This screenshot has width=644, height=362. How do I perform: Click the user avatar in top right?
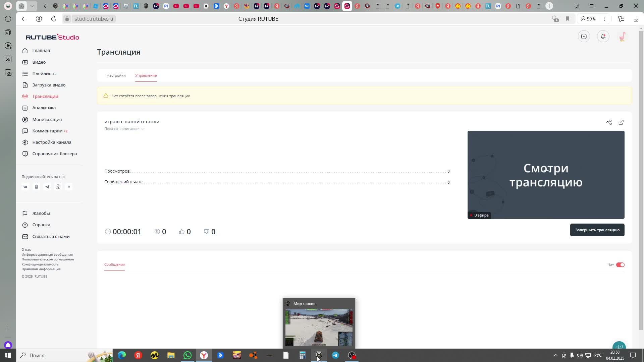[623, 37]
